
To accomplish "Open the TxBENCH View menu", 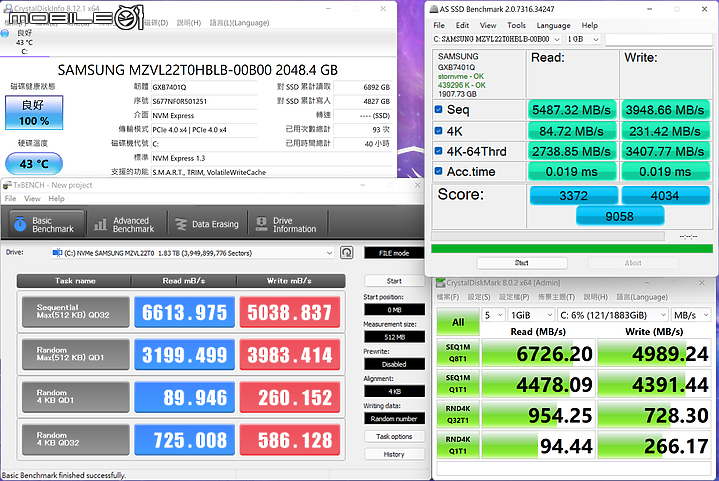I will 32,199.
